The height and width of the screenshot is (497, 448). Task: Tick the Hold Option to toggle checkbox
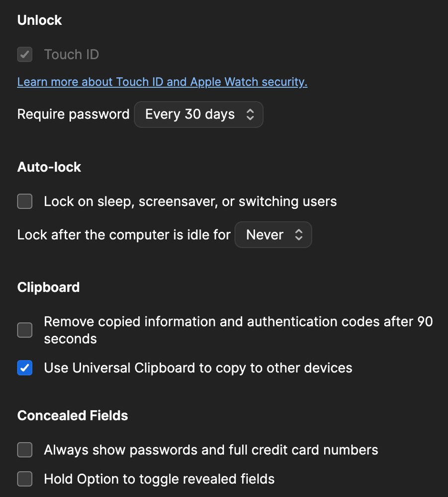pos(25,479)
